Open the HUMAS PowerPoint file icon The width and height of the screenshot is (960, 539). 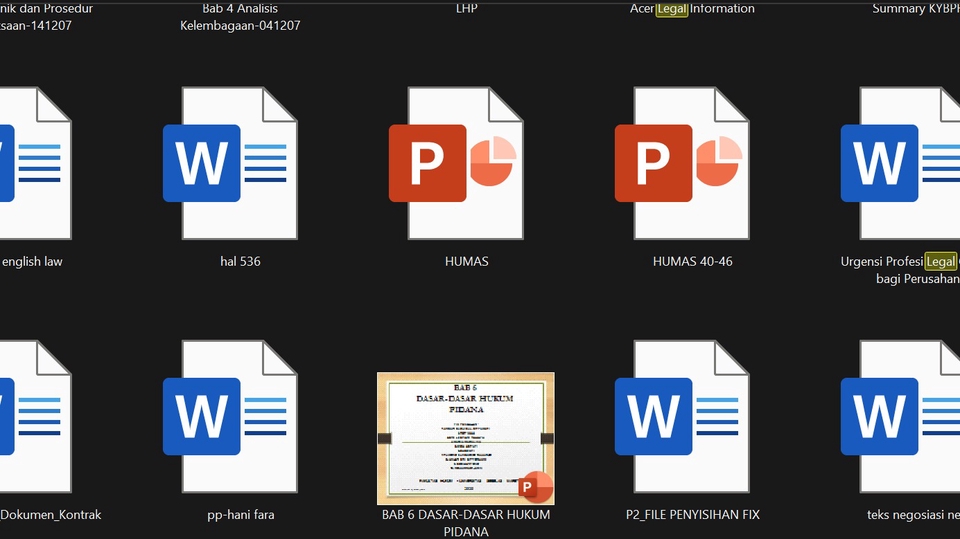click(457, 163)
